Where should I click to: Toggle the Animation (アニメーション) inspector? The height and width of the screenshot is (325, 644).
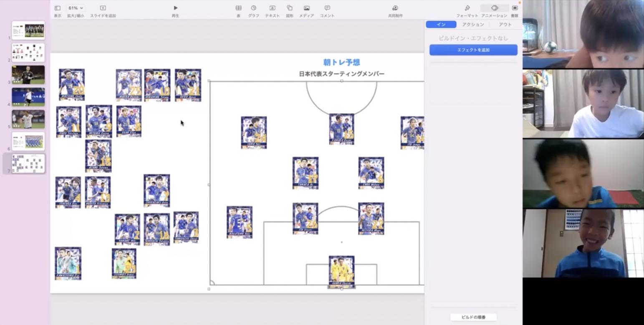click(494, 8)
